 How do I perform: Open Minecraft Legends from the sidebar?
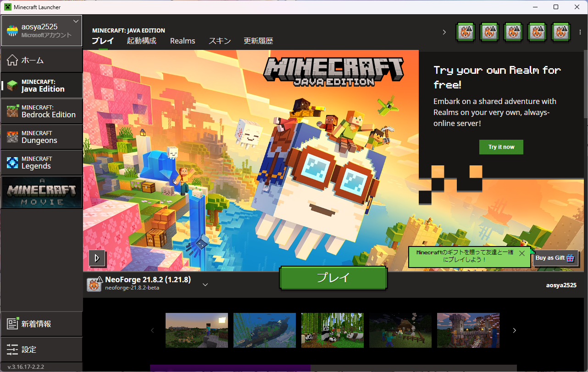coord(41,163)
